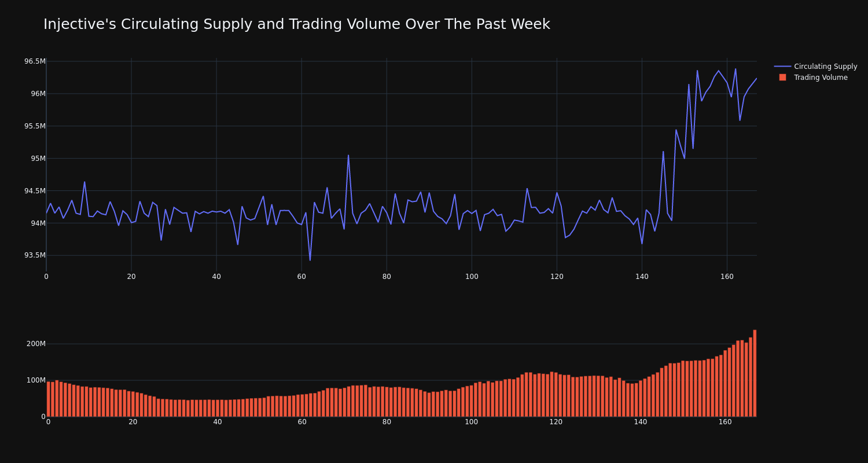
Task: Click the chart title text
Action: click(297, 24)
